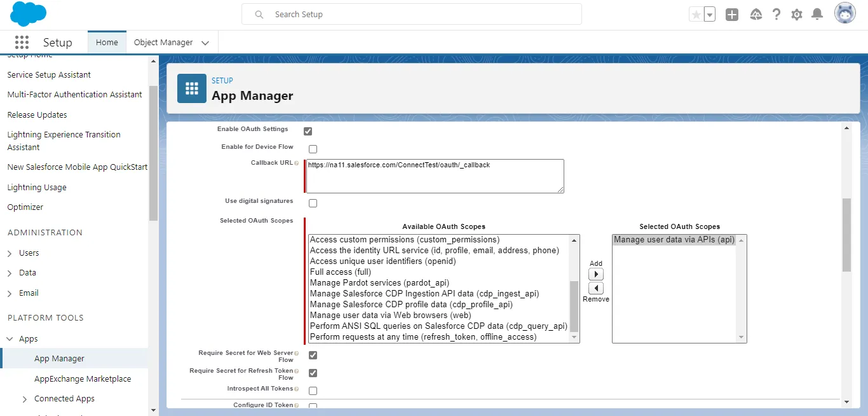This screenshot has height=416, width=868.
Task: Click the Salesforce cloud logo
Action: 29,14
